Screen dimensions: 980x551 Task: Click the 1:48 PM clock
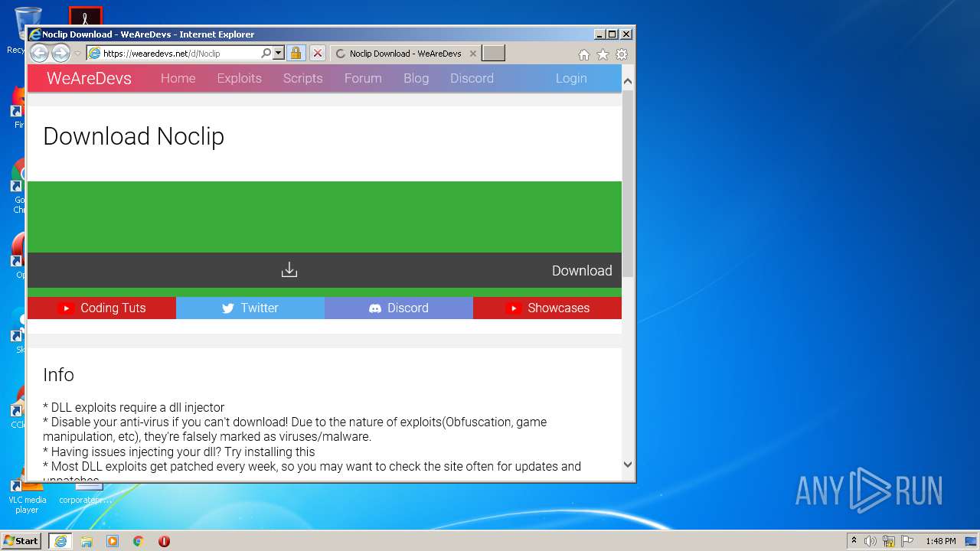click(940, 540)
